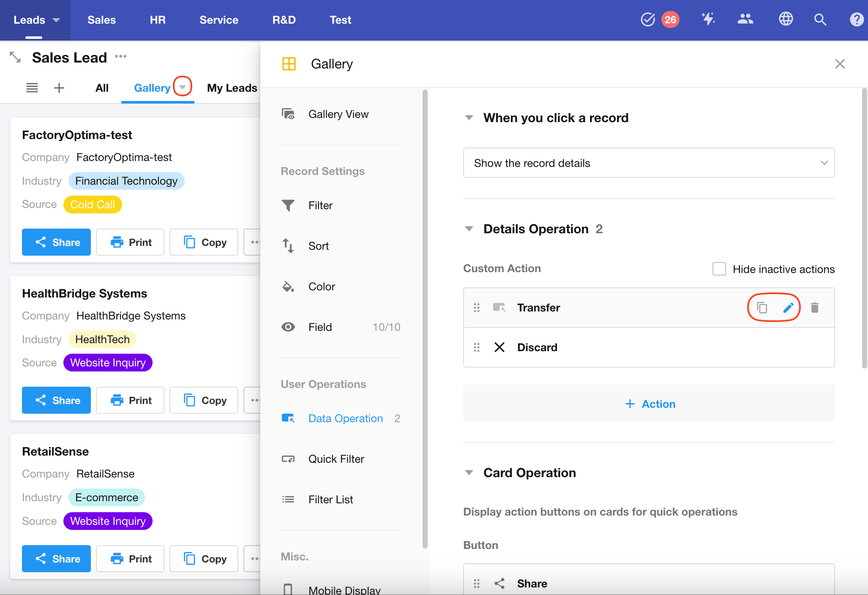Collapse the Card Operation section
This screenshot has width=868, height=595.
tap(469, 473)
